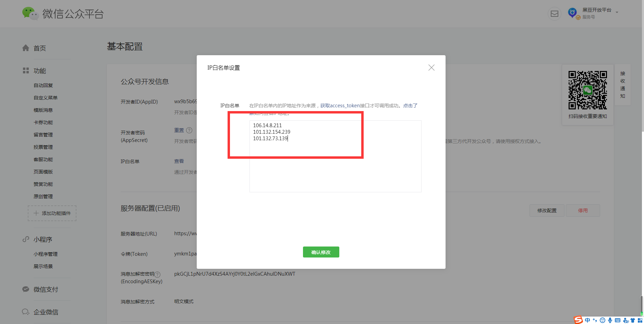This screenshot has height=324, width=644.
Task: Click the 基本配置 page heading
Action: 125,46
